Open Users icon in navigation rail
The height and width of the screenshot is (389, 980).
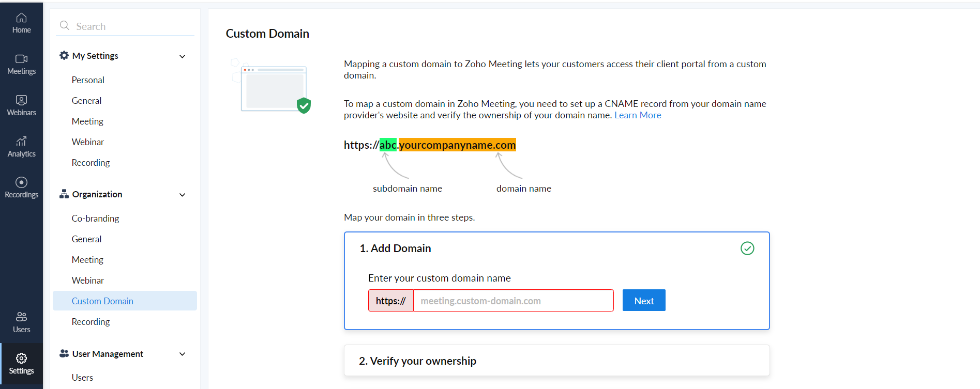(x=21, y=322)
